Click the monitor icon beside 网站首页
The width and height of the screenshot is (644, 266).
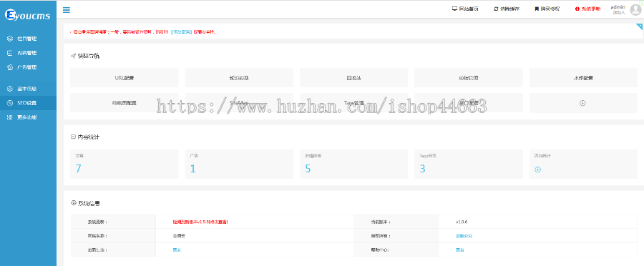pyautogui.click(x=454, y=9)
